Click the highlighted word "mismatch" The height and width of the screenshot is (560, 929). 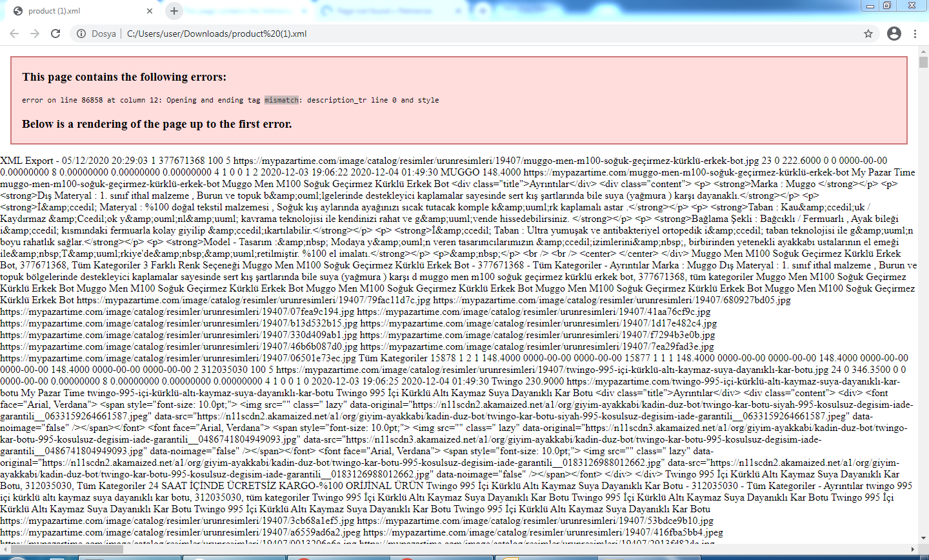pos(282,100)
